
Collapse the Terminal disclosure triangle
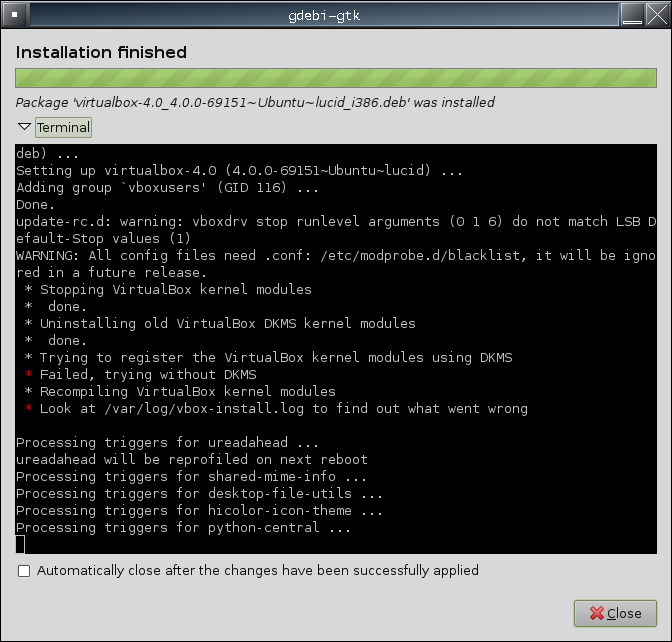pyautogui.click(x=23, y=127)
